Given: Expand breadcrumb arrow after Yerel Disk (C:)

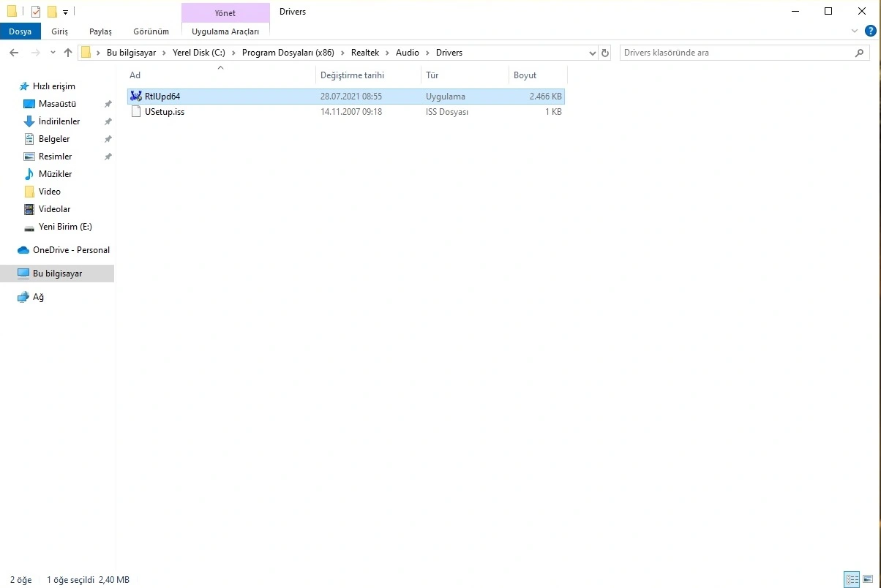Looking at the screenshot, I should pos(233,53).
